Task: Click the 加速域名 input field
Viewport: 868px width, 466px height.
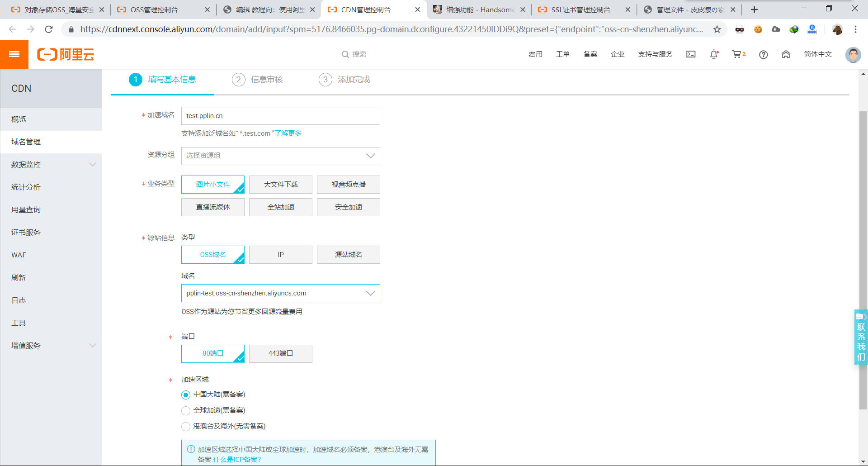Action: [280, 116]
